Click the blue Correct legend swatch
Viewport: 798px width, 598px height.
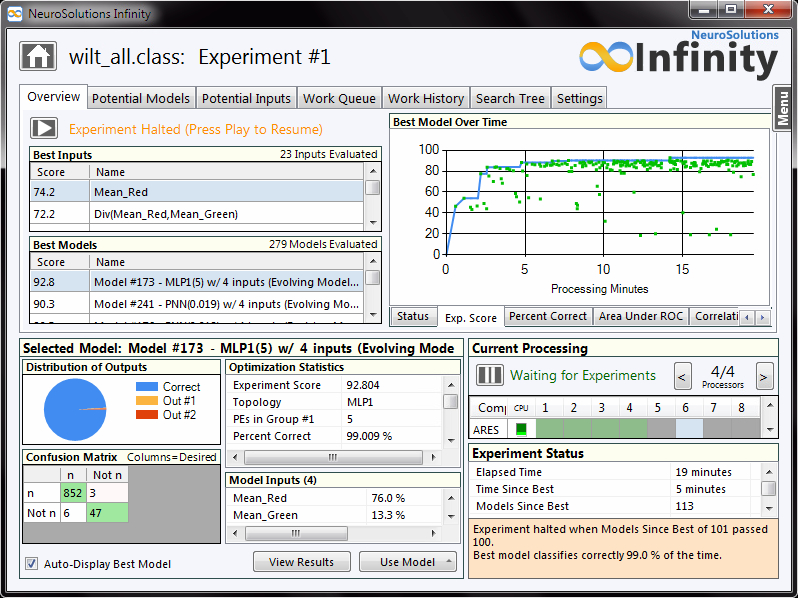pyautogui.click(x=147, y=386)
